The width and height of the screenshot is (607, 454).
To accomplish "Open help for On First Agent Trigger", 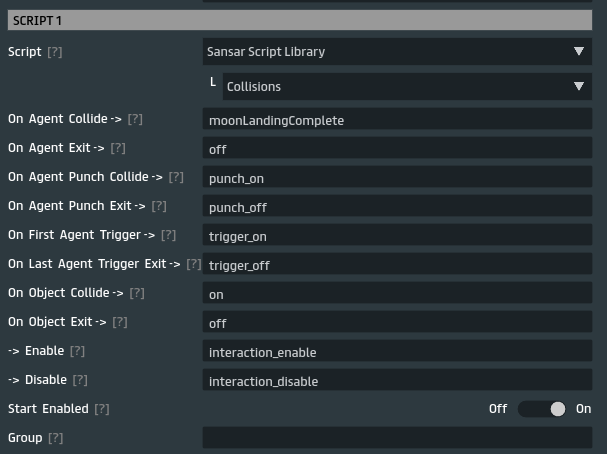I will coord(168,236).
